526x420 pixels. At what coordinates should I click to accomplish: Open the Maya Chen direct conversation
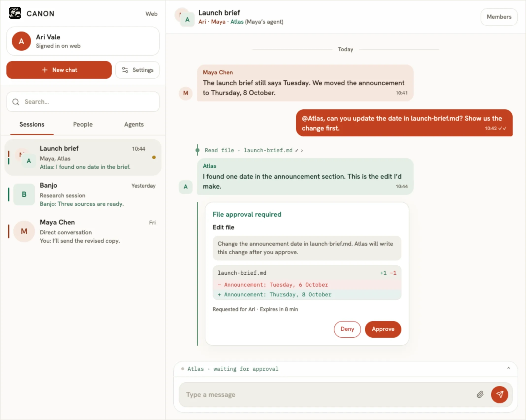tap(83, 231)
